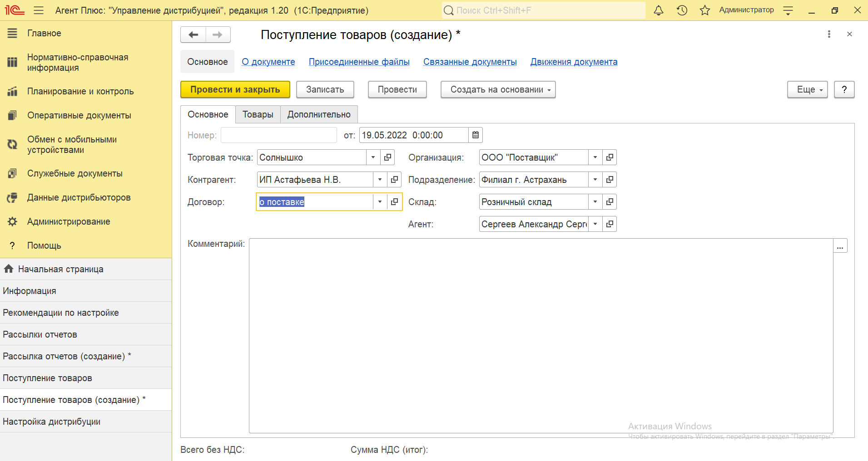Open notifications bell icon
The width and height of the screenshot is (868, 461).
pos(658,10)
